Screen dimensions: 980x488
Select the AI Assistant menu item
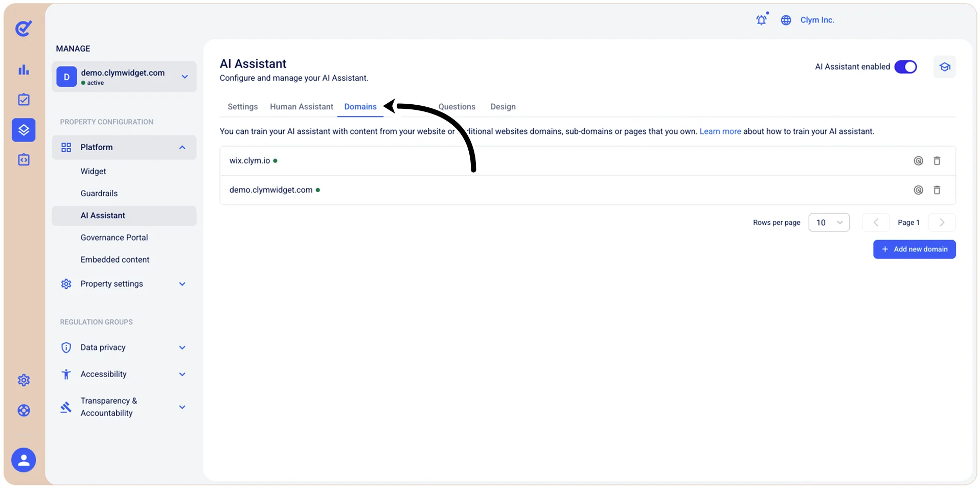124,216
